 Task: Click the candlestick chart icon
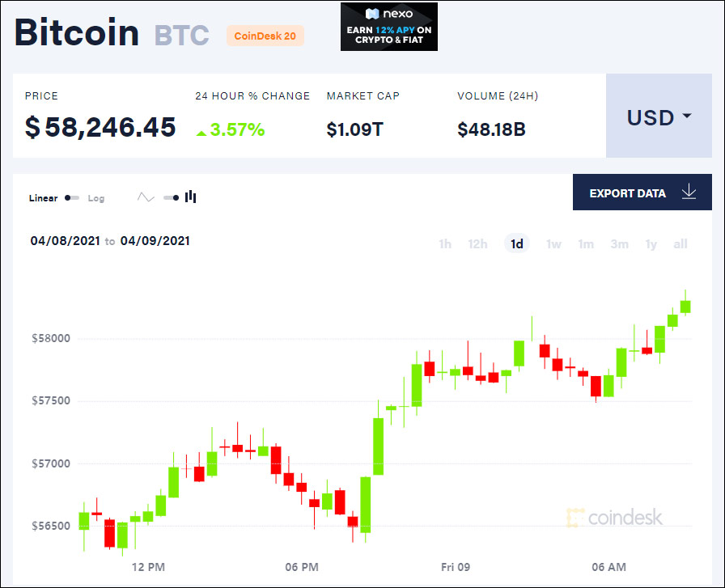pyautogui.click(x=191, y=197)
